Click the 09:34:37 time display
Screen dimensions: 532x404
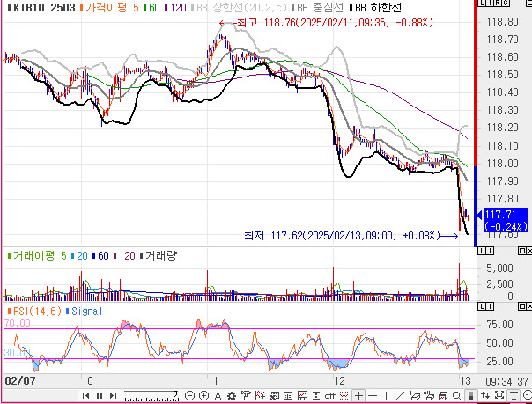(506, 382)
